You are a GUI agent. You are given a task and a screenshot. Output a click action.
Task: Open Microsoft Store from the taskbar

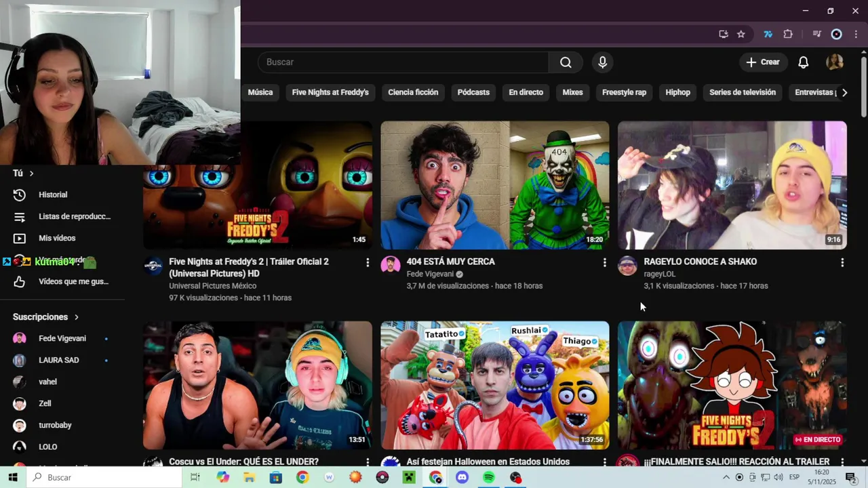tap(276, 478)
